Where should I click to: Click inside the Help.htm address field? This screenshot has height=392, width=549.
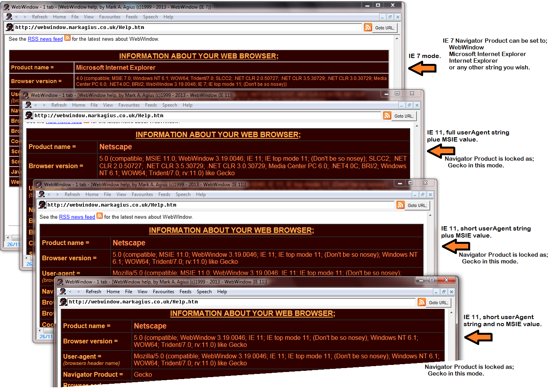click(x=157, y=27)
